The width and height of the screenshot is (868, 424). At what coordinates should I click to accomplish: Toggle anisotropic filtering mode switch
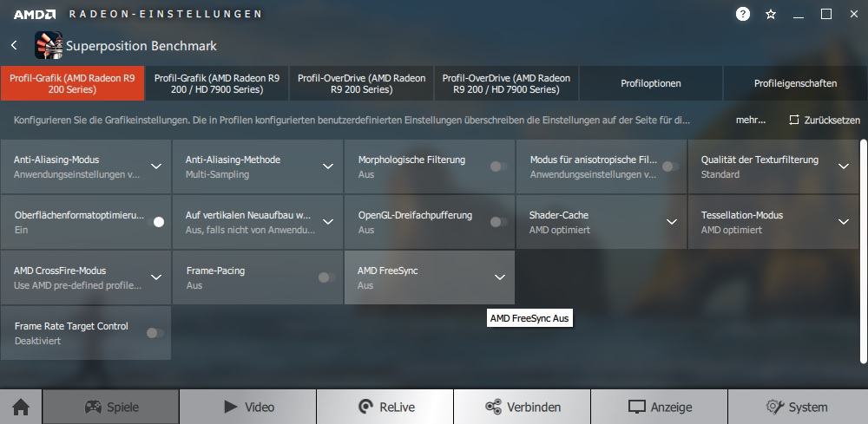pos(670,166)
